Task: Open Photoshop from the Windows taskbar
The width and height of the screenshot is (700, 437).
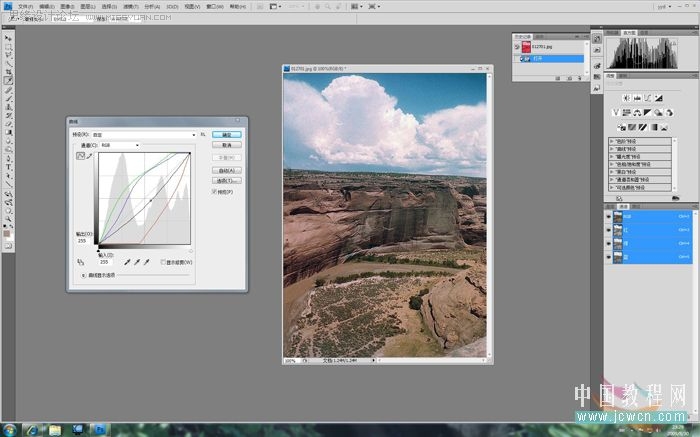Action: 100,430
